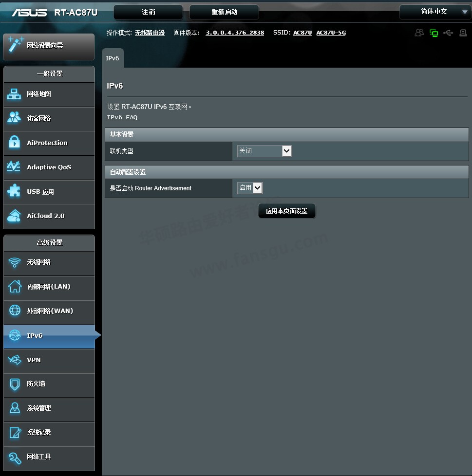Click the 重新启动 reboot button
Screen dimensions: 472x476
pyautogui.click(x=224, y=12)
